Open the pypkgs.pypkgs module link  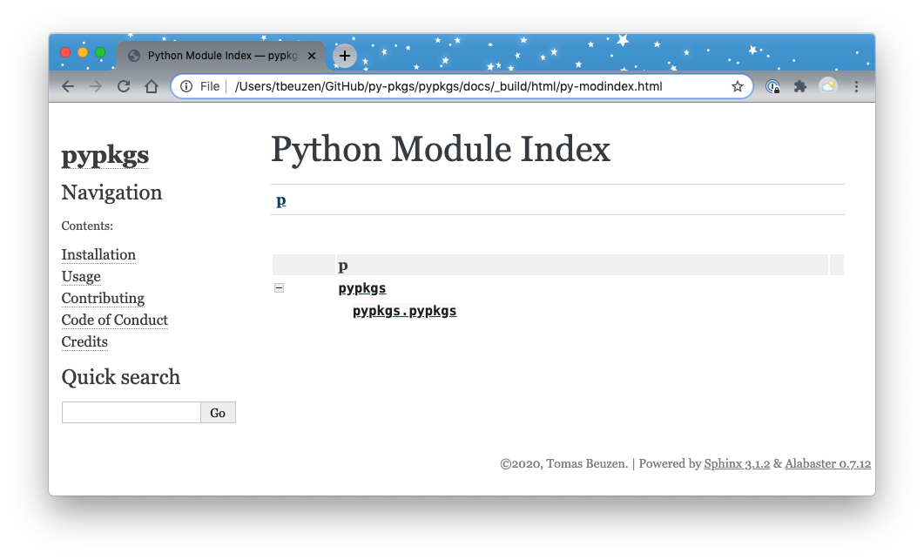(404, 311)
